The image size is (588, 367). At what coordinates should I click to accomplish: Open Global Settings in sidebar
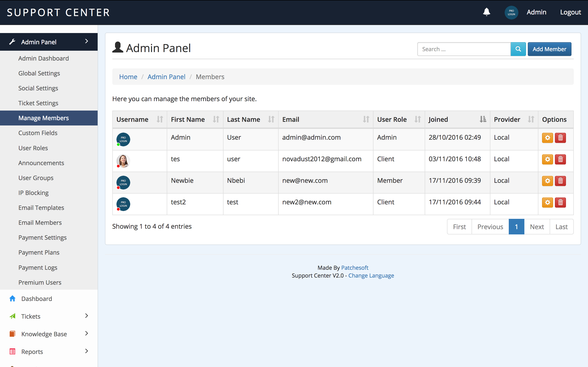pyautogui.click(x=39, y=73)
